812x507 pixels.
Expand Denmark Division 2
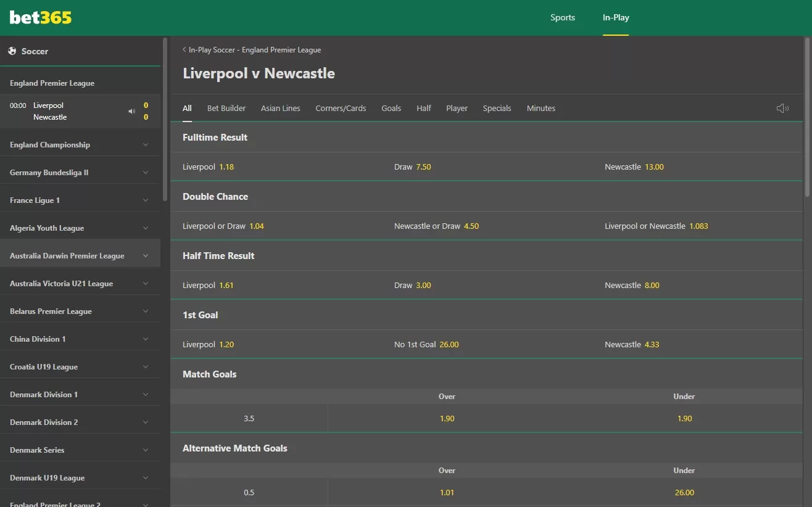[x=80, y=422]
